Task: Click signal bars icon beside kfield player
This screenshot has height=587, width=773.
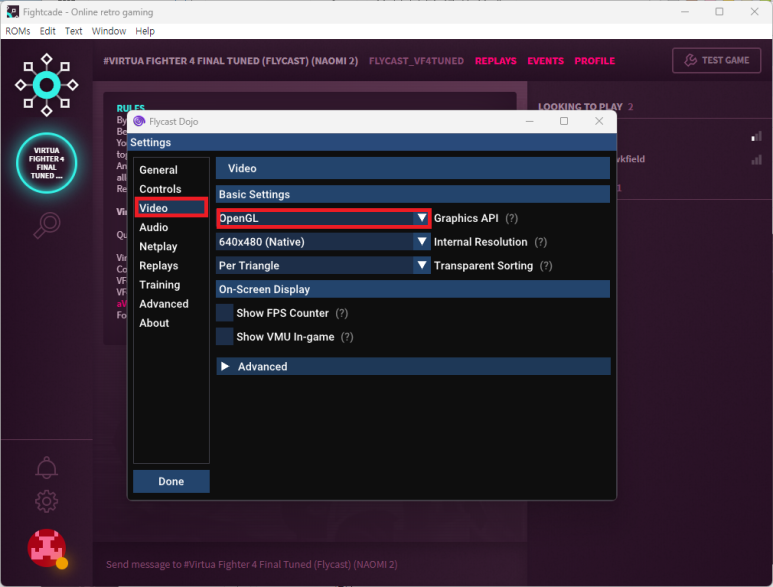Action: pyautogui.click(x=756, y=159)
